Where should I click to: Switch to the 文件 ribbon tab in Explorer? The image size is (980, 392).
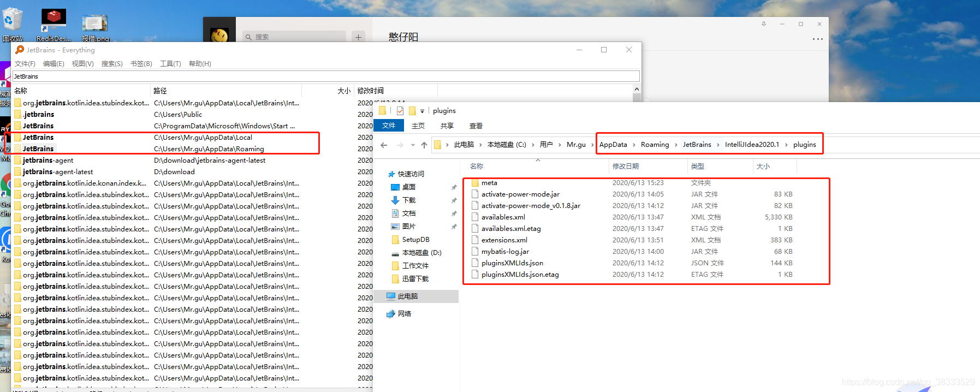click(x=389, y=126)
